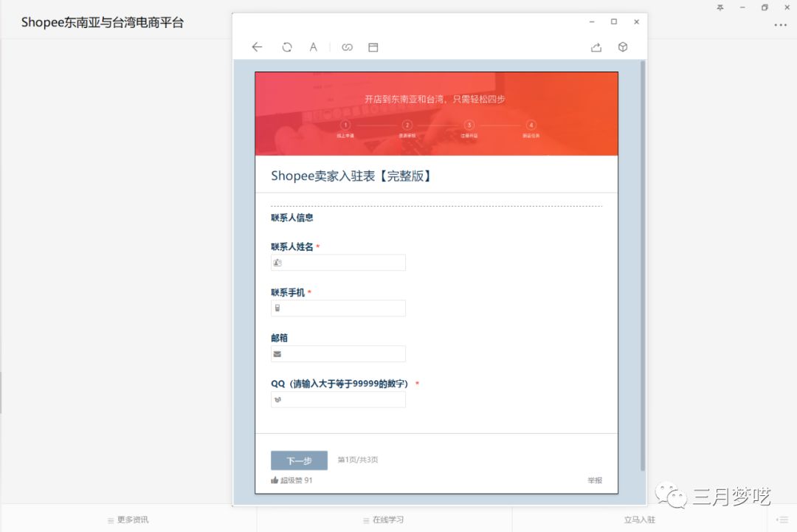The width and height of the screenshot is (797, 532).
Task: Click the card view icon next to link icon
Action: (x=373, y=46)
